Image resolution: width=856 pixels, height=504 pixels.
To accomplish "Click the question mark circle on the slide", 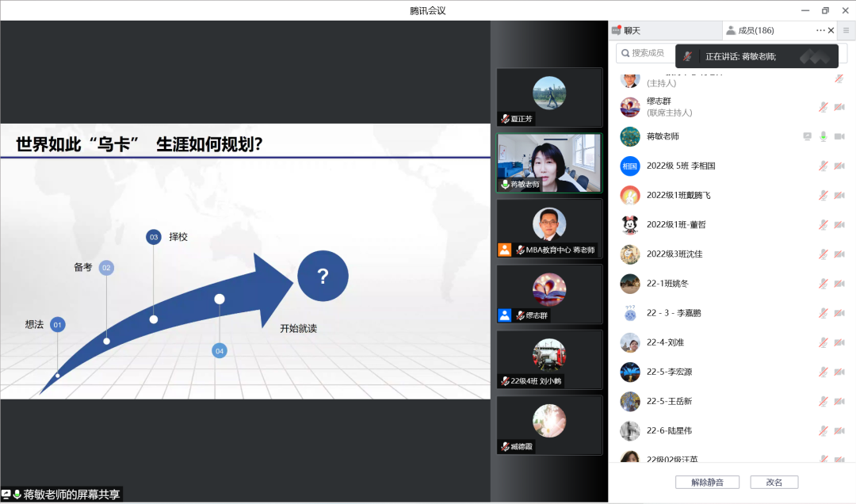I will coord(323,276).
